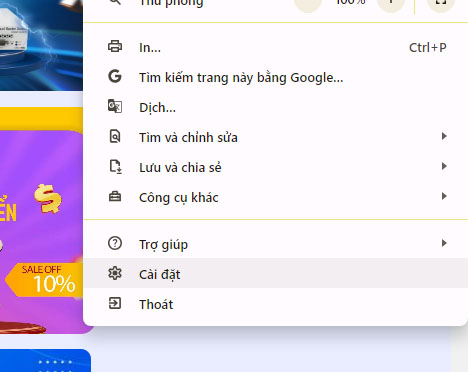Expand arrow for Trợ giúp

[444, 243]
